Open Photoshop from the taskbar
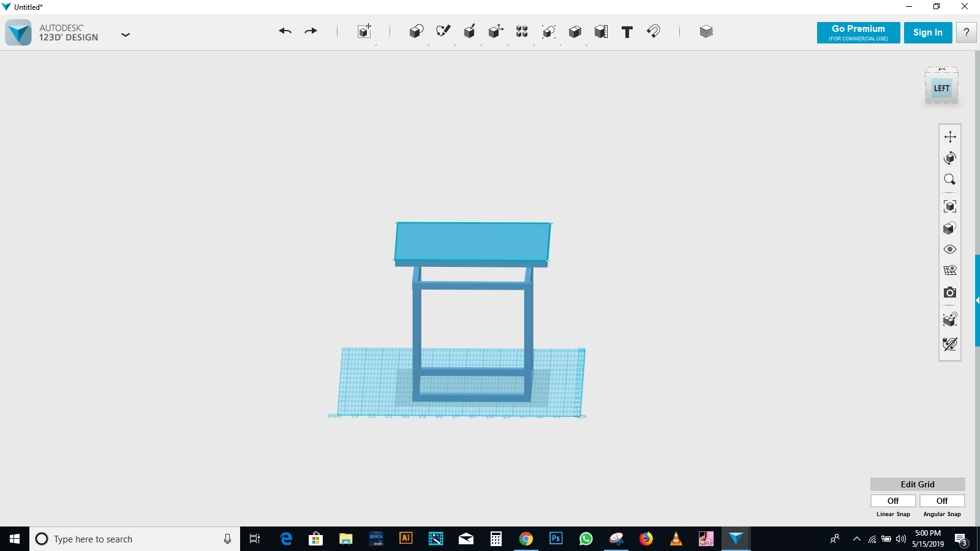980x551 pixels. point(556,539)
